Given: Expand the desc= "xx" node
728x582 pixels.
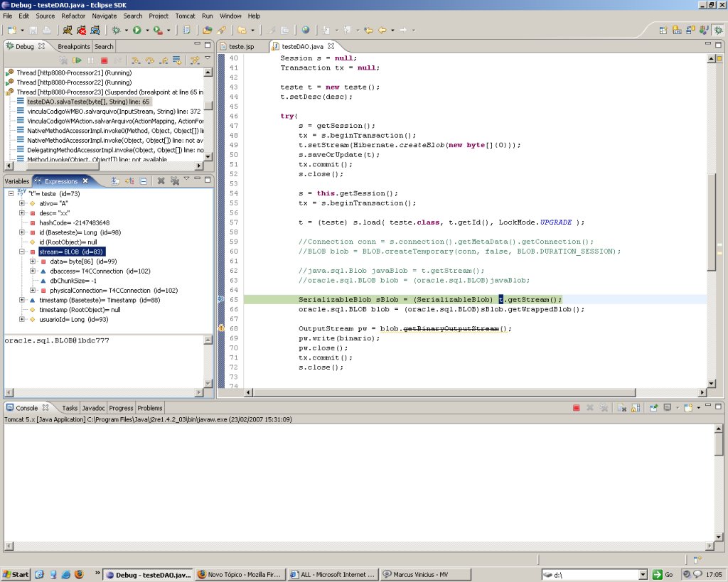Looking at the screenshot, I should pos(21,213).
